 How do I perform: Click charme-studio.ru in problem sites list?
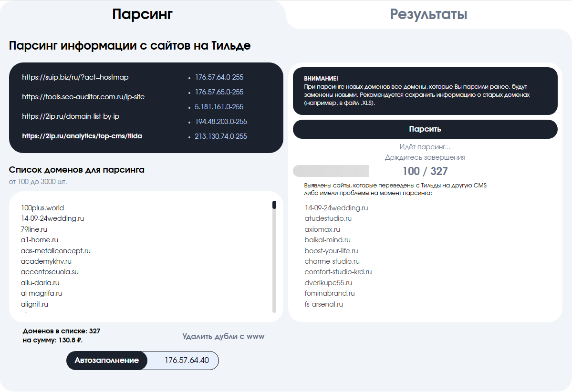(x=332, y=261)
